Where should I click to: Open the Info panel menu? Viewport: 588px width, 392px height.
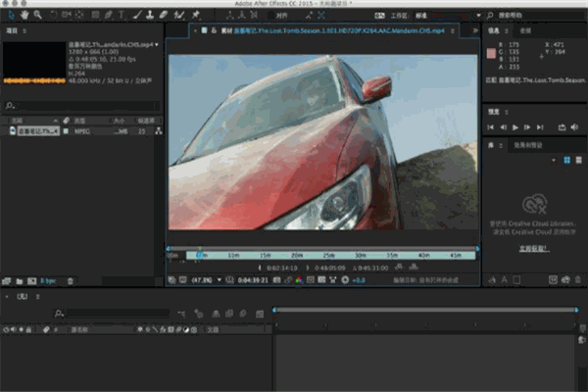coord(507,31)
